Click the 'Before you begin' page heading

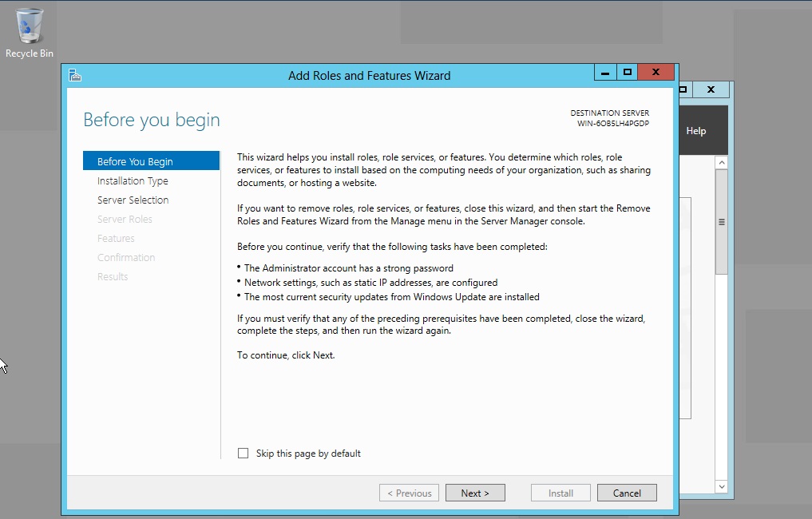[x=152, y=120]
